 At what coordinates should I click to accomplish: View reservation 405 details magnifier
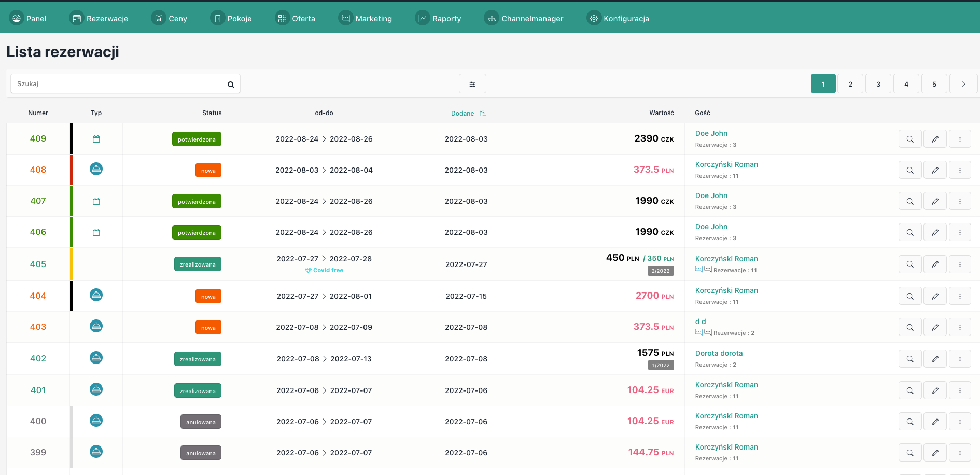point(910,264)
